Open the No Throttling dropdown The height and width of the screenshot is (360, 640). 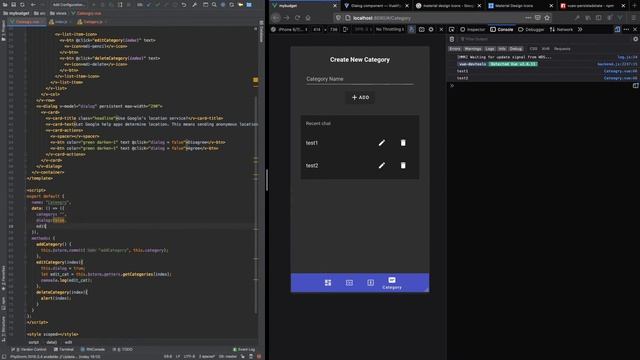coord(390,29)
